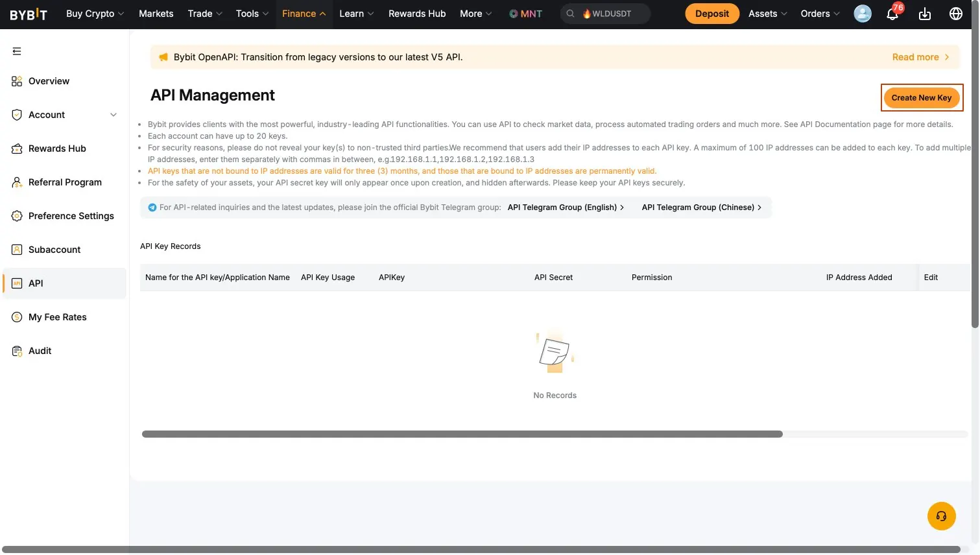Open API Telegram Group (Chinese)
Image resolution: width=980 pixels, height=555 pixels.
tap(702, 207)
